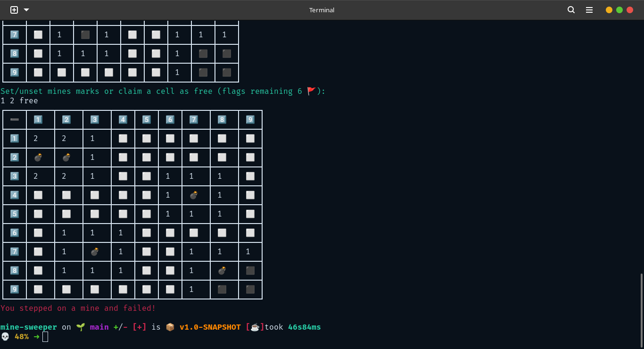The height and width of the screenshot is (349, 644).
Task: Click the bomb in row 2 column 2
Action: (66, 157)
